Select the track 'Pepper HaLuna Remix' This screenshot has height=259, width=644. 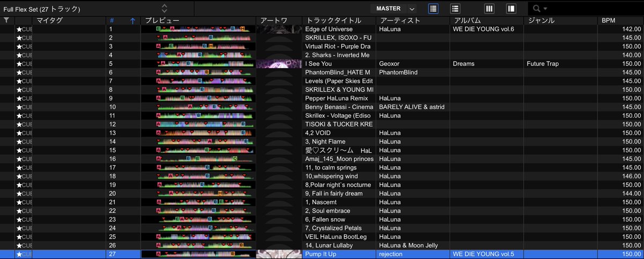pos(336,98)
